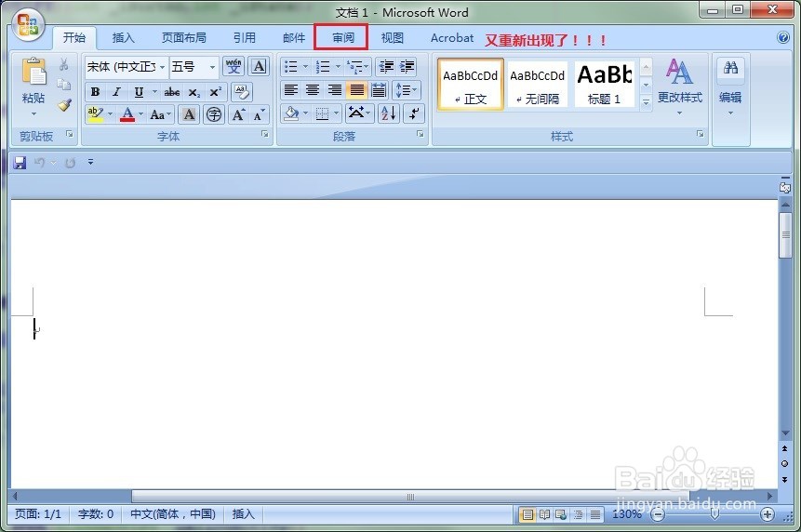This screenshot has height=532, width=801.
Task: Switch to the 引用 tab
Action: coord(244,38)
